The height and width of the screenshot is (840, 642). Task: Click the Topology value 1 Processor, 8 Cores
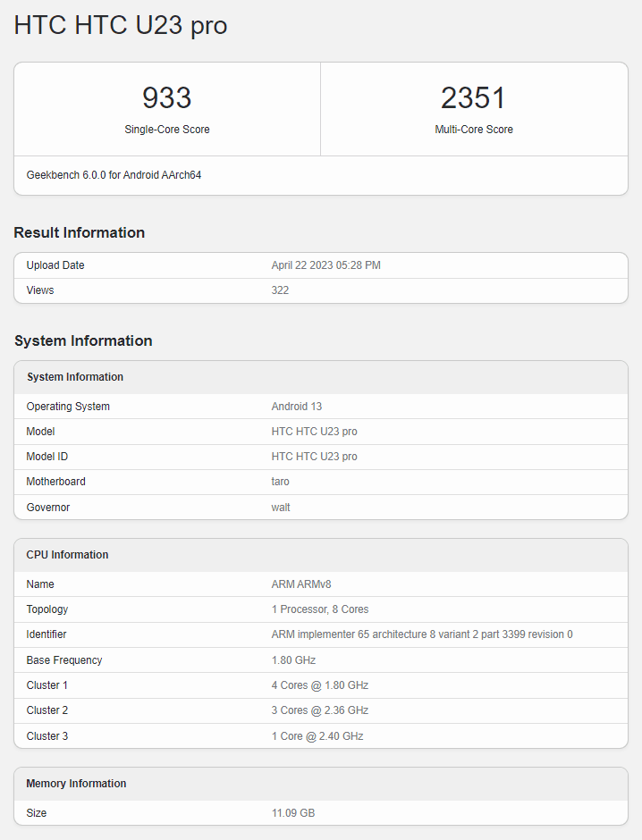[319, 609]
